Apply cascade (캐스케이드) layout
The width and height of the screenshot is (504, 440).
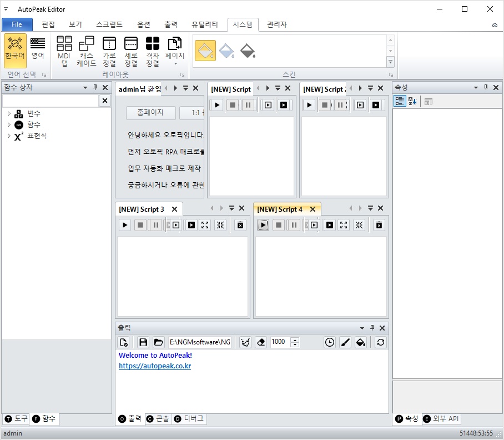click(87, 51)
